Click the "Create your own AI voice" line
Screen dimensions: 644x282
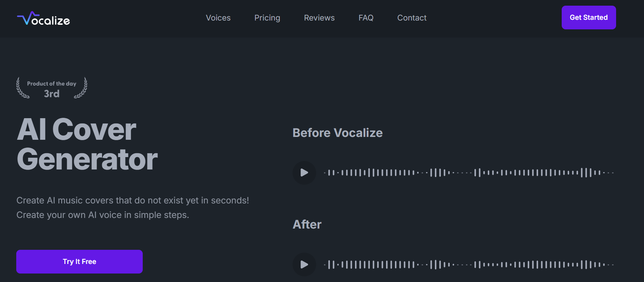pos(102,215)
